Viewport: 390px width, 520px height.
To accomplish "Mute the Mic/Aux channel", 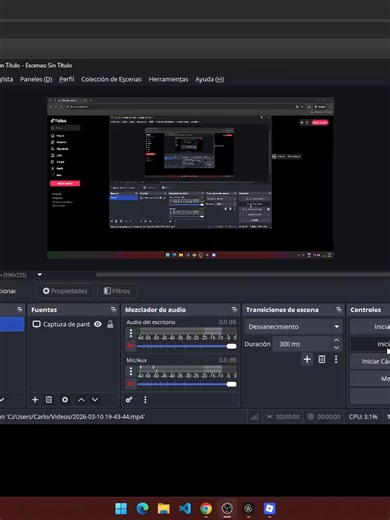I will (131, 384).
